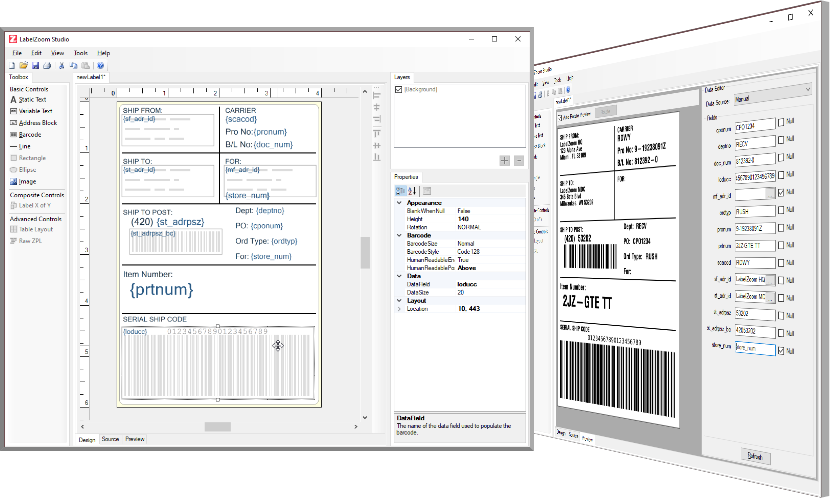Select the Ellipse tool
The width and height of the screenshot is (830, 498).
pos(23,170)
